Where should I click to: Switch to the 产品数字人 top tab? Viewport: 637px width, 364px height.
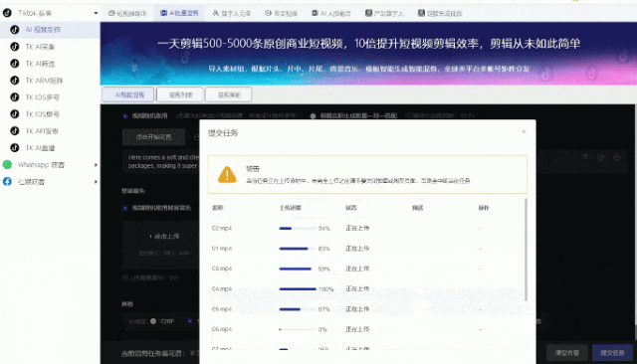pyautogui.click(x=384, y=13)
